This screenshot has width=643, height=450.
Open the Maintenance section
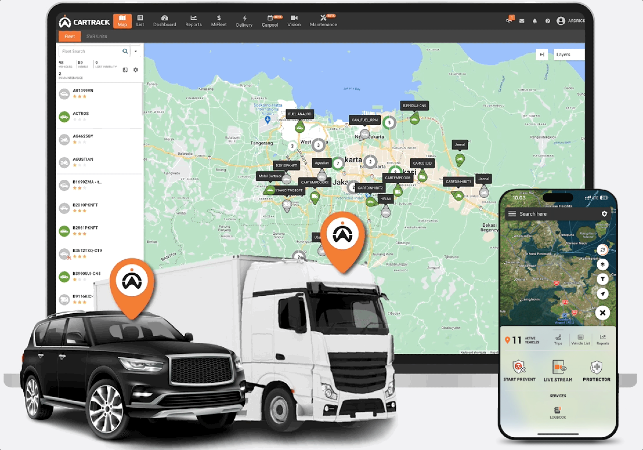click(x=324, y=21)
